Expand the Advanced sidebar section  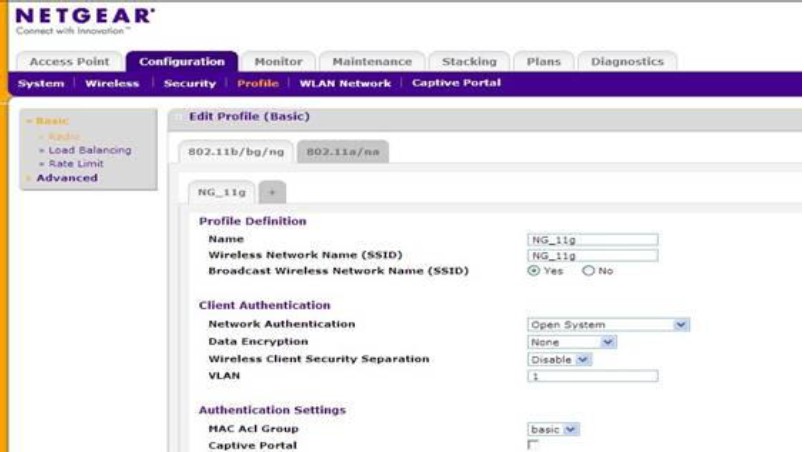pyautogui.click(x=67, y=178)
